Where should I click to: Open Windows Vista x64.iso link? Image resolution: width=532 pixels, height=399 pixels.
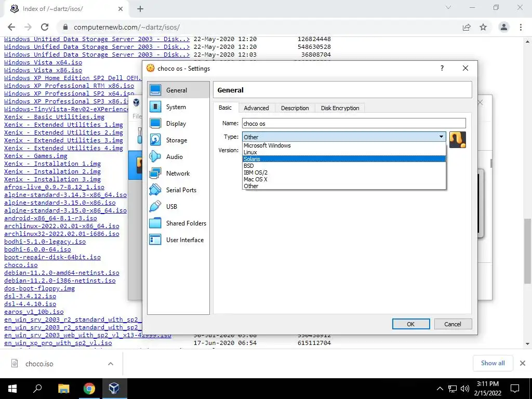[43, 62]
